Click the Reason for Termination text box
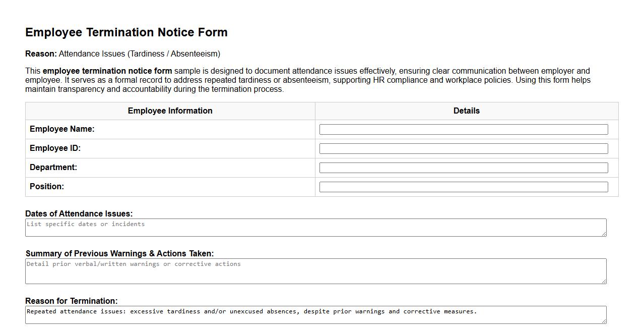Image resolution: width=644 pixels, height=328 pixels. pyautogui.click(x=315, y=314)
